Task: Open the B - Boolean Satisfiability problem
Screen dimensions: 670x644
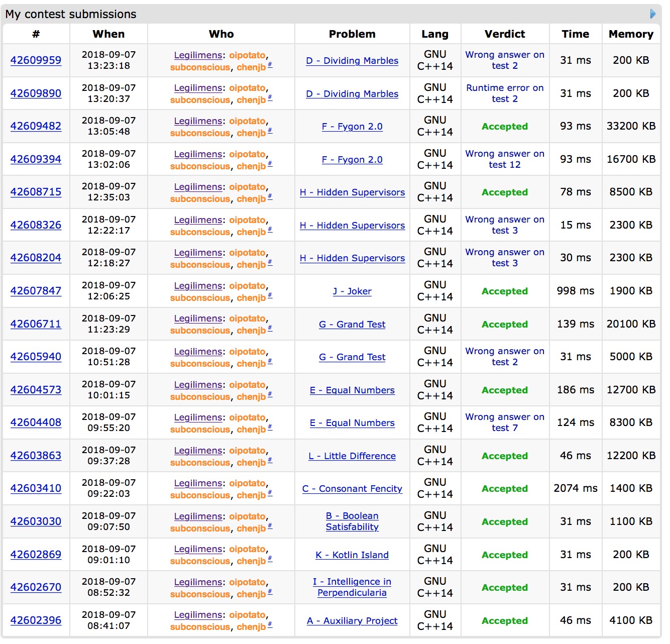Action: pos(352,521)
